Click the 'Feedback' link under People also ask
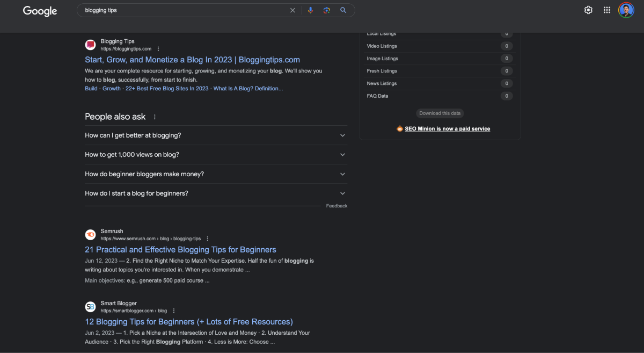 pos(336,206)
